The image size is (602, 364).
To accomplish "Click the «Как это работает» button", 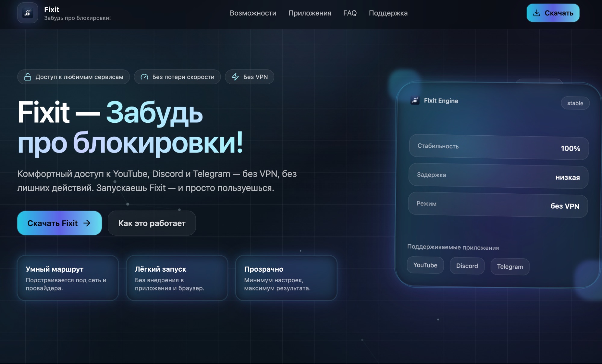I will click(152, 223).
